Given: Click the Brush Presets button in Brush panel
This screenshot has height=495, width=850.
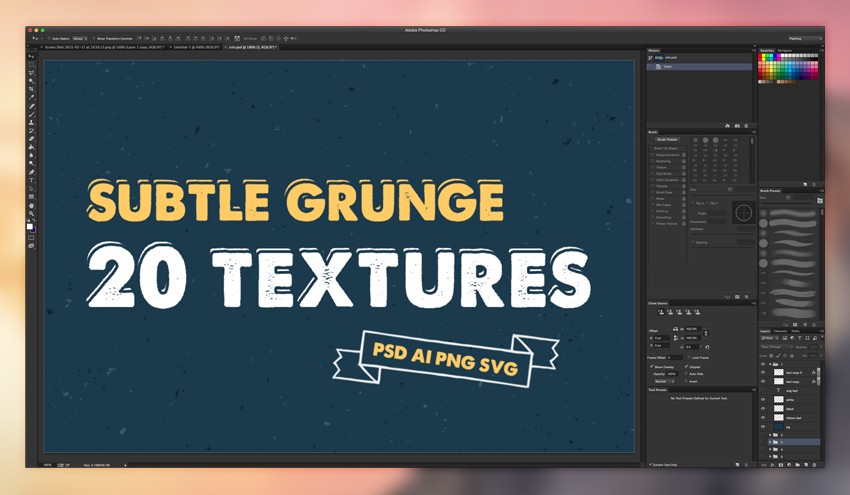Looking at the screenshot, I should tap(667, 140).
